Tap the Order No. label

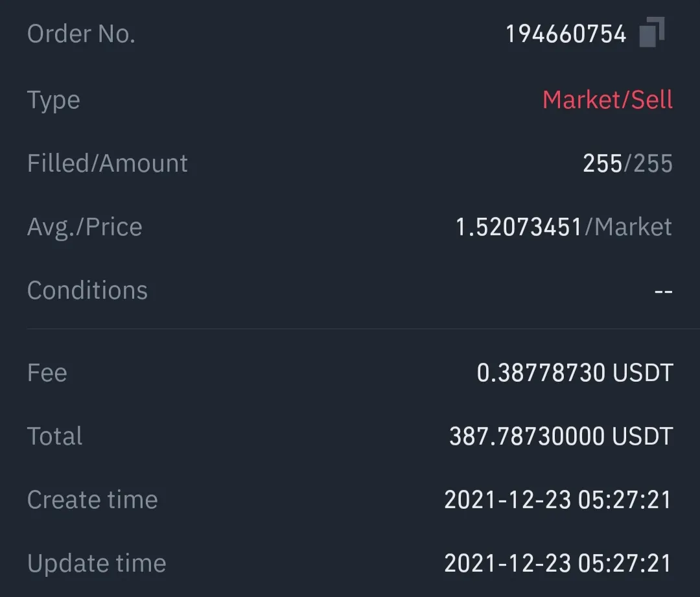coord(81,34)
